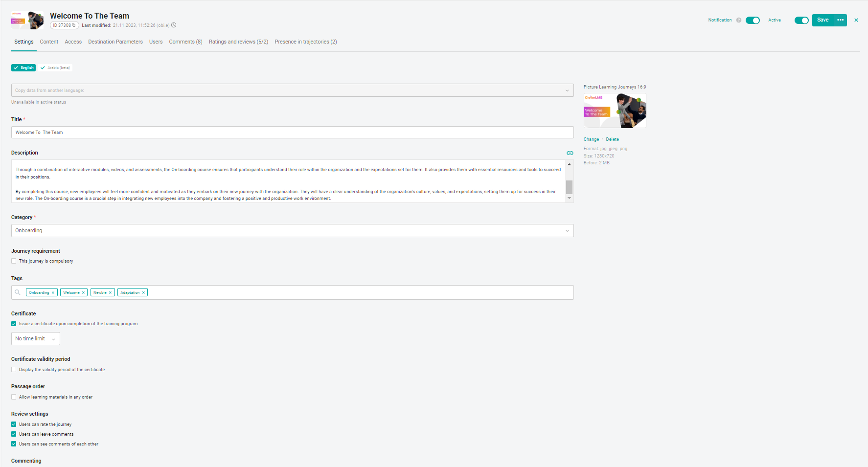Click the Description scrollbar thumb
Image resolution: width=868 pixels, height=467 pixels.
point(570,187)
